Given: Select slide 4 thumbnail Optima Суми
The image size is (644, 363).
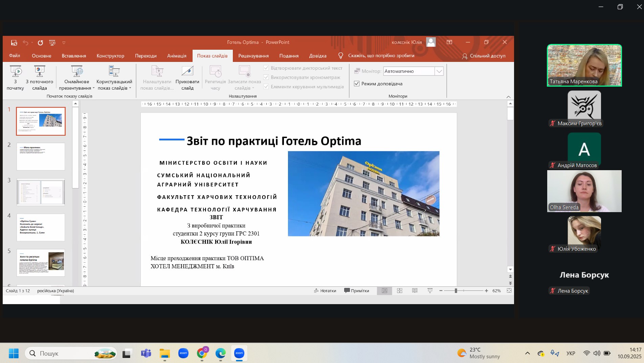Looking at the screenshot, I should pyautogui.click(x=41, y=227).
